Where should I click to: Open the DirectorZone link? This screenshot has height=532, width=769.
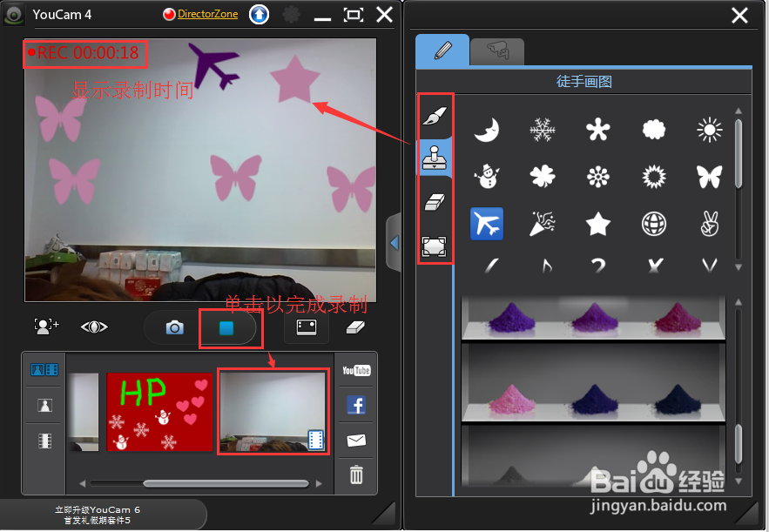[x=207, y=15]
